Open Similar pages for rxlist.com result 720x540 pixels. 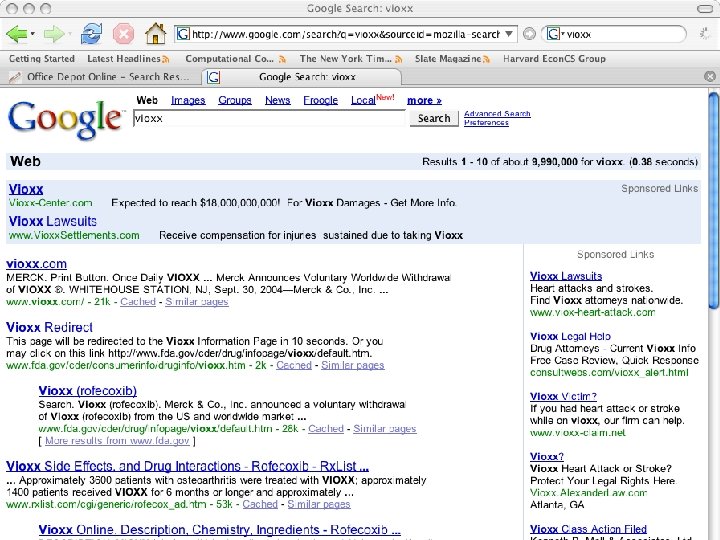point(319,504)
